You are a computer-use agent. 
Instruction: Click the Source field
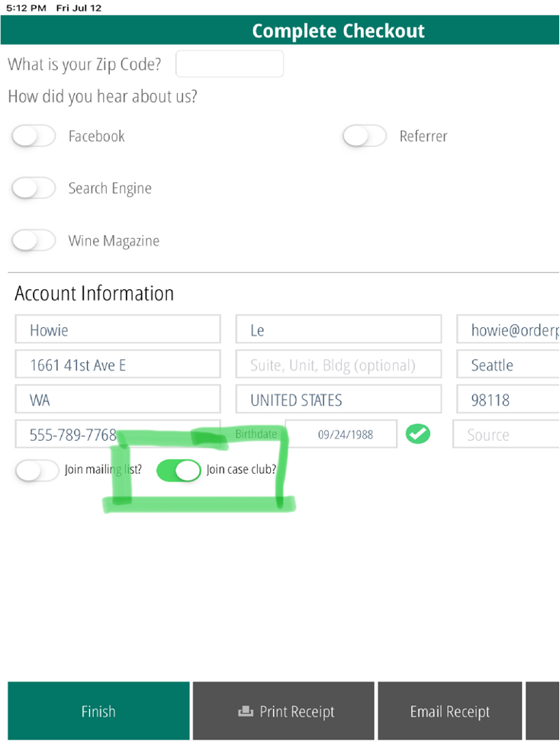[x=506, y=434]
